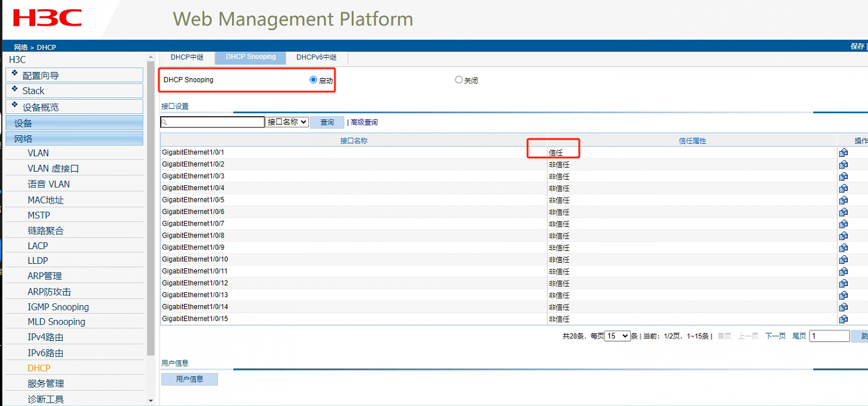The height and width of the screenshot is (406, 868).
Task: Click edit icon for GigabitEthernet1/0/3
Action: [x=843, y=177]
